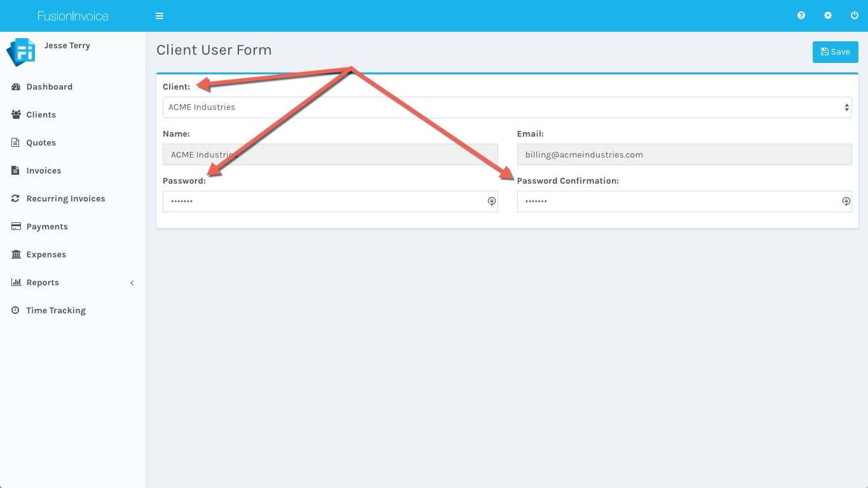Toggle the hamburger sidebar menu icon
This screenshot has width=868, height=488.
pyautogui.click(x=159, y=16)
